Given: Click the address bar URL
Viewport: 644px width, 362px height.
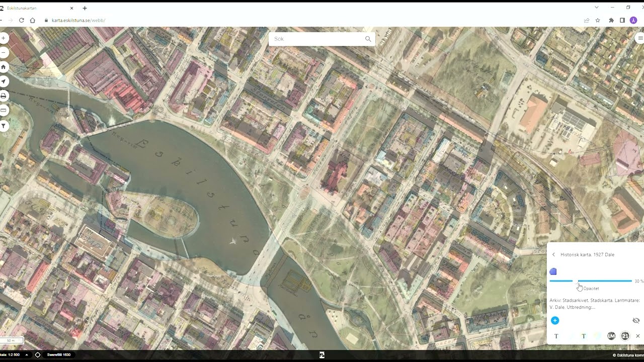Looking at the screenshot, I should point(78,21).
